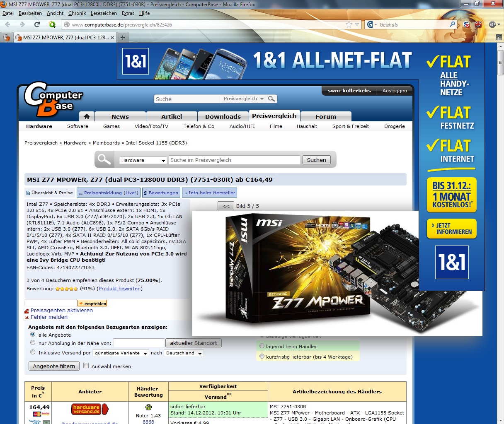Open Info beim Hersteller link
Image resolution: width=504 pixels, height=424 pixels.
pyautogui.click(x=209, y=193)
